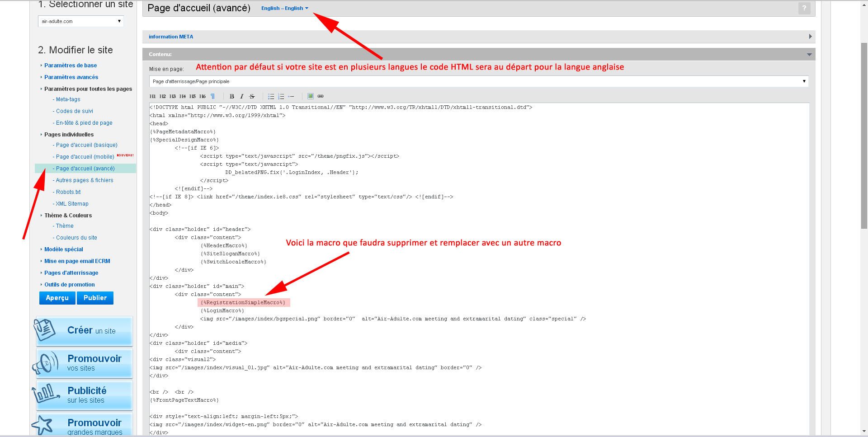Expand the information META section
The width and height of the screenshot is (868, 437).
coord(479,37)
